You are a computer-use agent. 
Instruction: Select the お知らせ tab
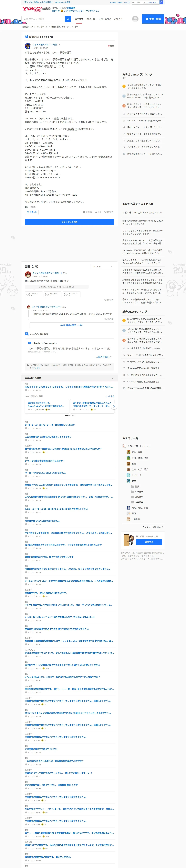coord(118,19)
